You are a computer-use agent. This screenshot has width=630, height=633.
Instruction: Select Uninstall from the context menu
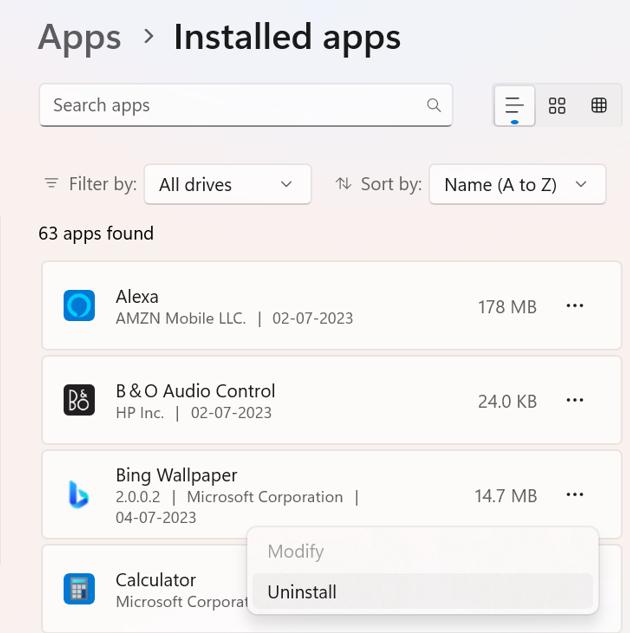point(302,592)
